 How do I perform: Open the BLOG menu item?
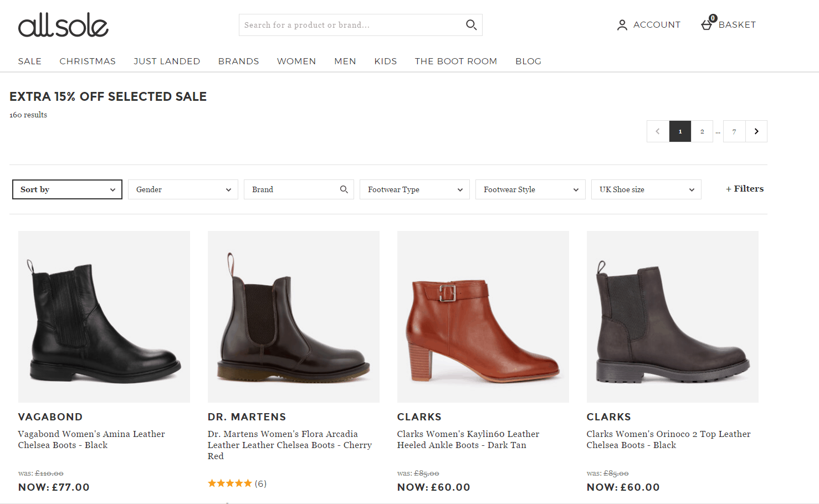[529, 61]
